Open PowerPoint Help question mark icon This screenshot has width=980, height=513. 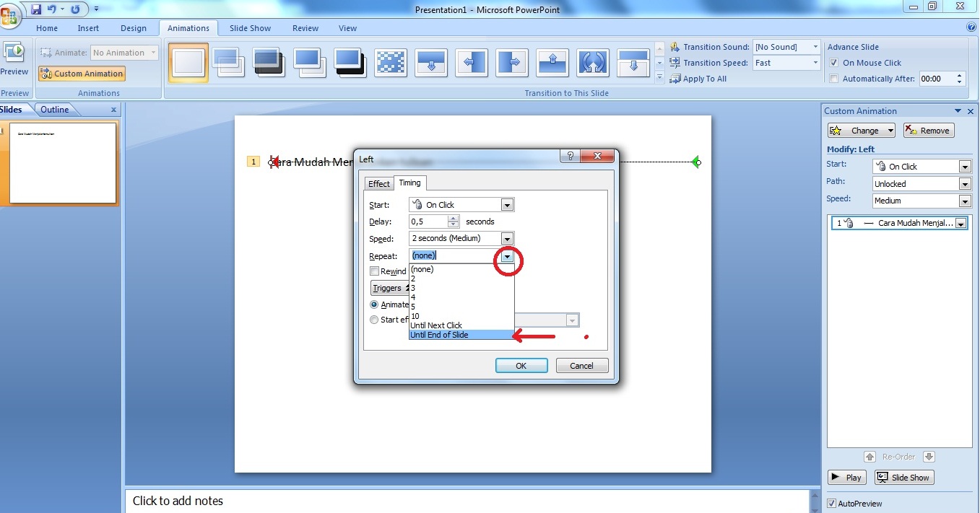tap(971, 27)
